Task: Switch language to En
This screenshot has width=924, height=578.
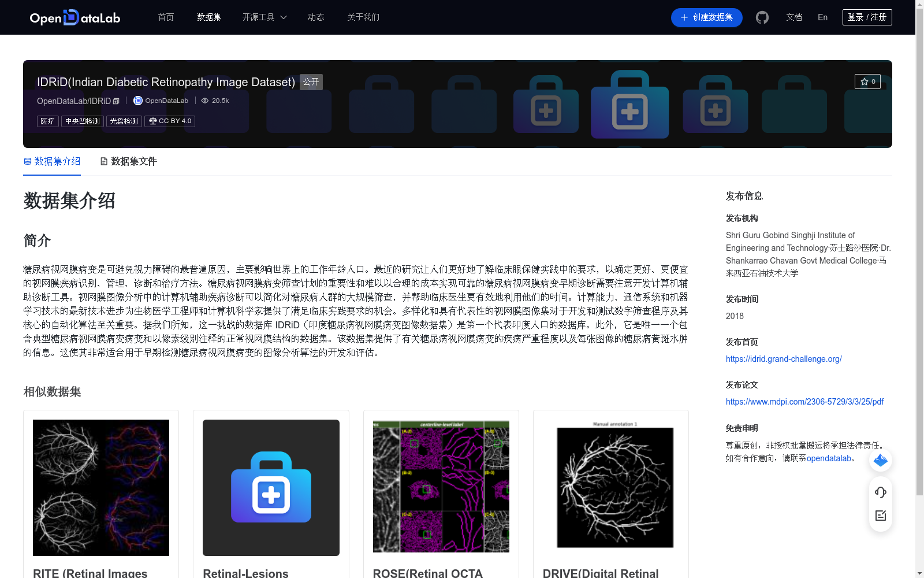Action: coord(822,17)
